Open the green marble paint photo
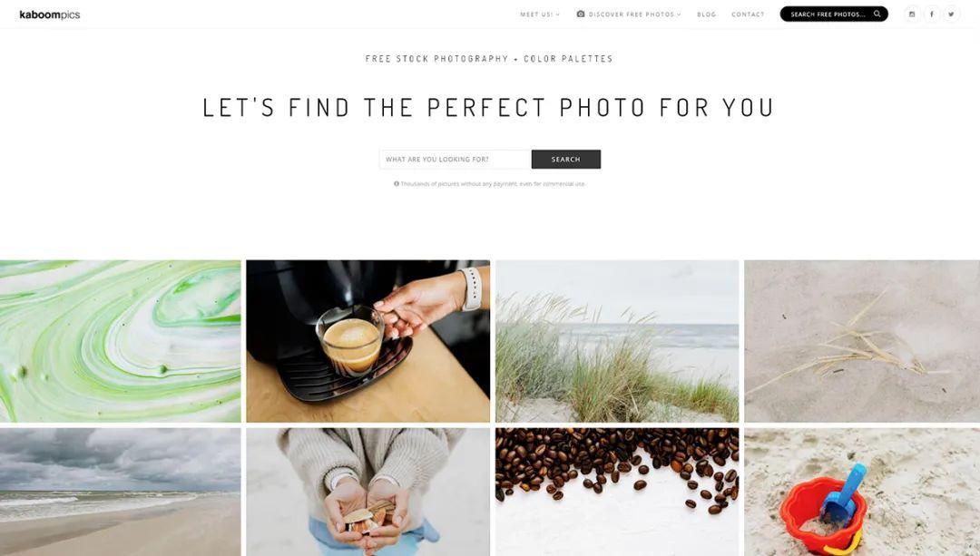Screen dimensions: 980x556 point(120,341)
